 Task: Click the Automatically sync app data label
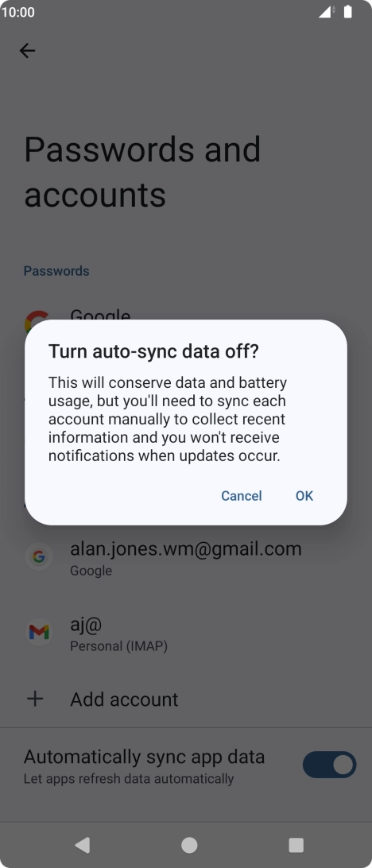(x=144, y=757)
